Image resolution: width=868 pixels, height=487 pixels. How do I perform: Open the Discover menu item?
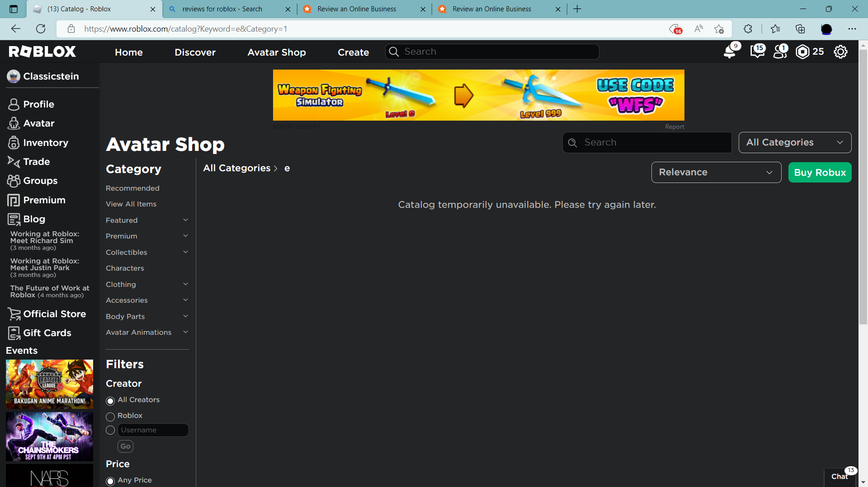pyautogui.click(x=195, y=52)
